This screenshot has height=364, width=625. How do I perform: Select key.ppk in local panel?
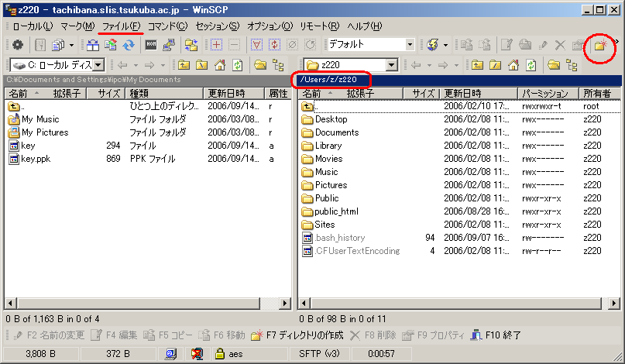[36, 159]
